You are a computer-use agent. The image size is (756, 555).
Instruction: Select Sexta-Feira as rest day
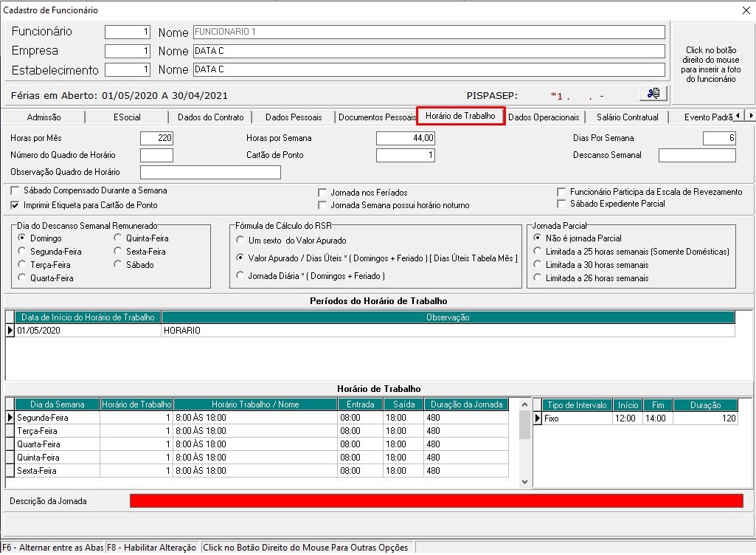(118, 251)
